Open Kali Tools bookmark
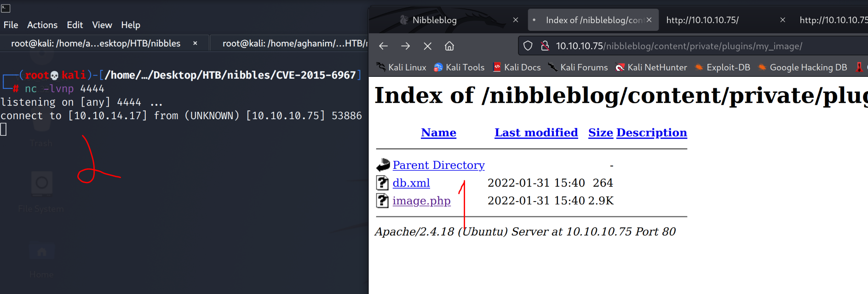 pyautogui.click(x=459, y=67)
